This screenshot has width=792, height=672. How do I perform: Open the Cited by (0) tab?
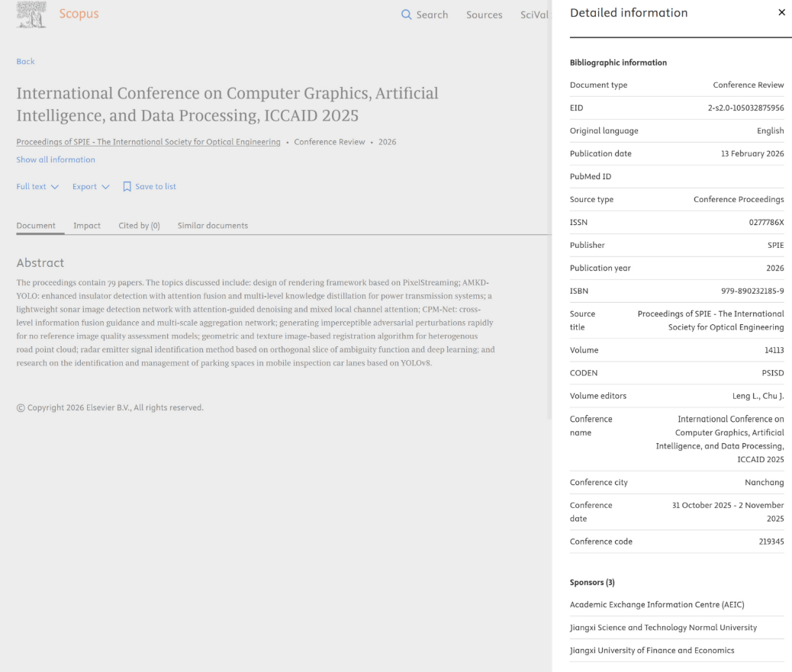(x=139, y=226)
